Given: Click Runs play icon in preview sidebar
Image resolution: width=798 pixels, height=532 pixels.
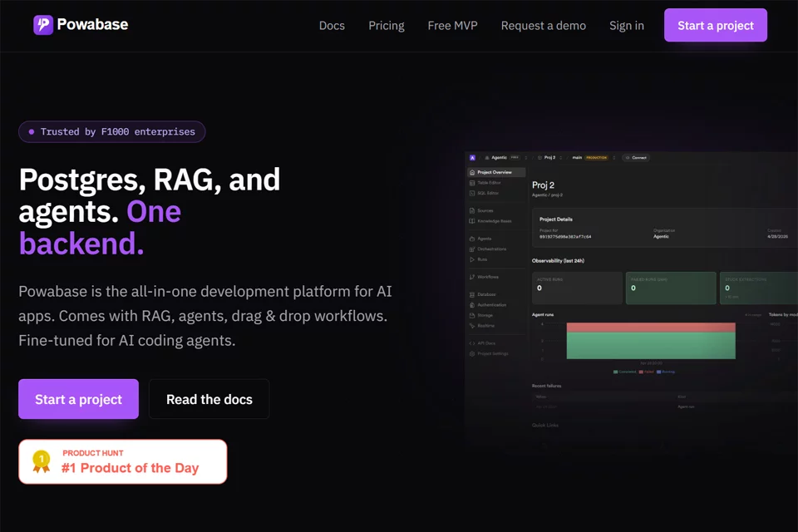Looking at the screenshot, I should click(x=472, y=259).
